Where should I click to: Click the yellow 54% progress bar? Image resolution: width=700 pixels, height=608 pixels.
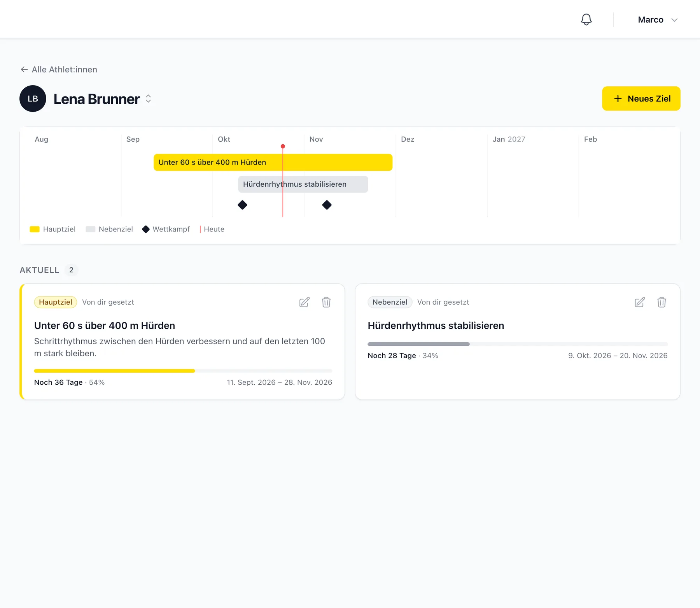pyautogui.click(x=183, y=371)
